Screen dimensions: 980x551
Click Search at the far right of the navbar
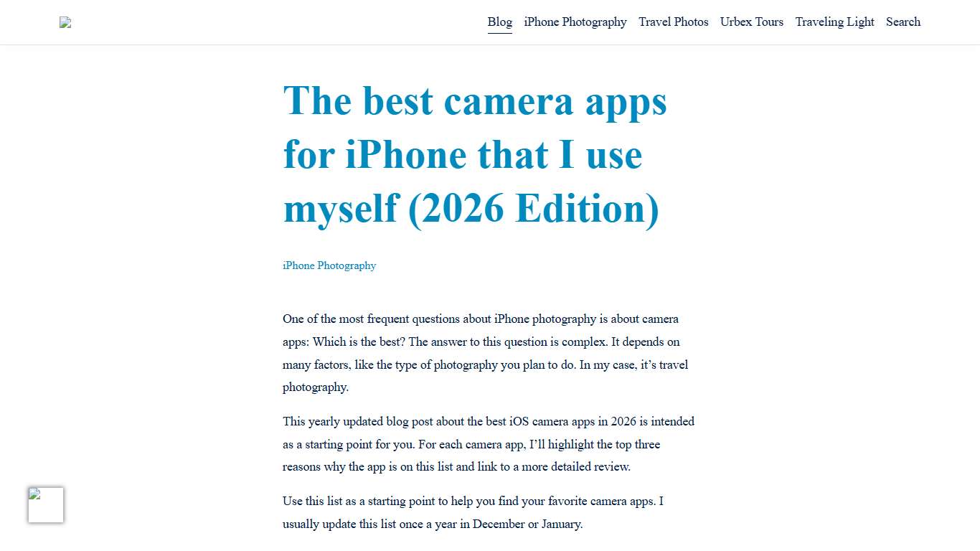tap(903, 22)
